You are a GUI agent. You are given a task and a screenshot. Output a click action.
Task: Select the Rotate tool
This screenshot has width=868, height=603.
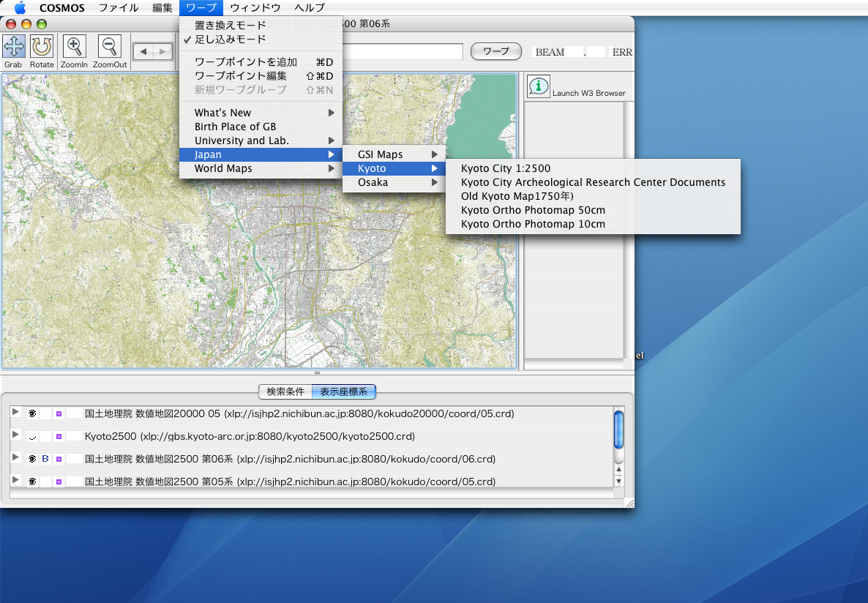pos(42,48)
